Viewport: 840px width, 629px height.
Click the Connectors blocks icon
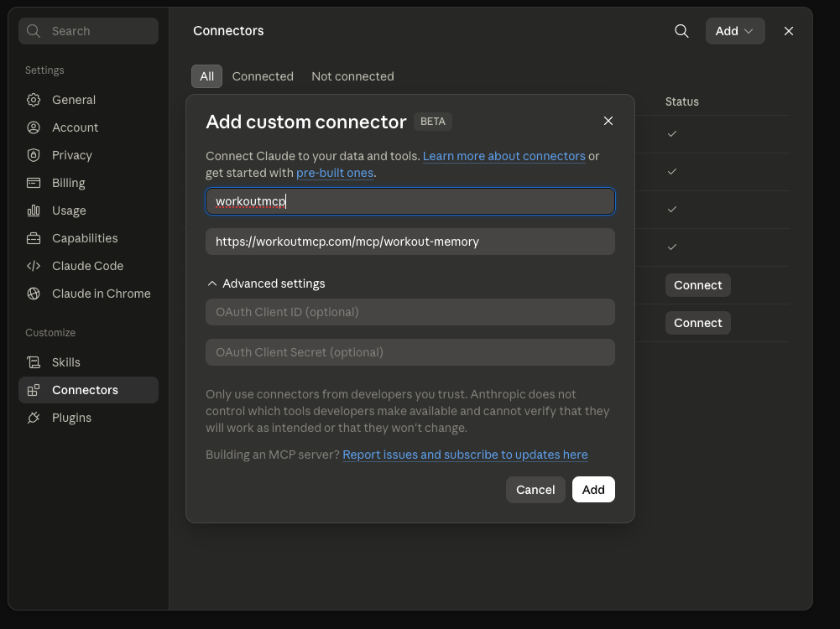(34, 390)
